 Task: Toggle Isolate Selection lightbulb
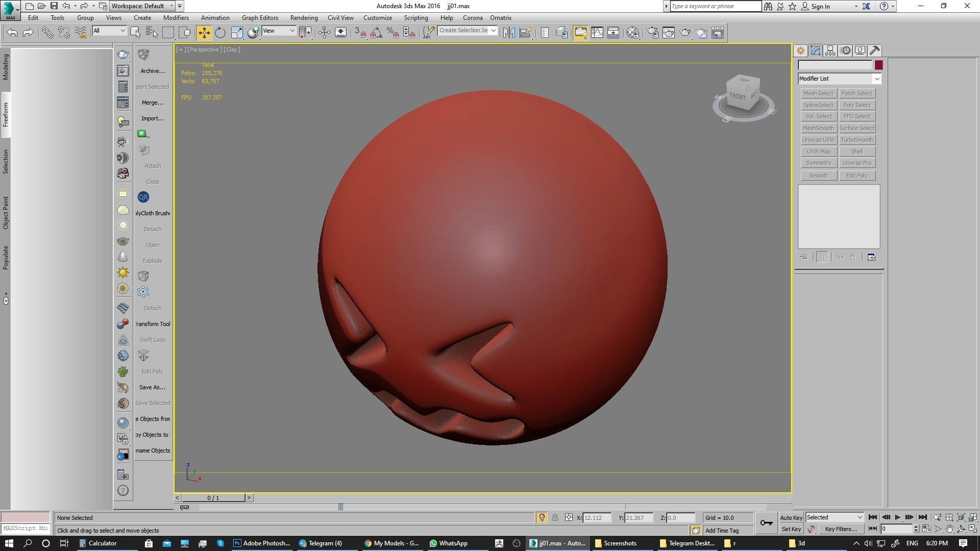[542, 517]
